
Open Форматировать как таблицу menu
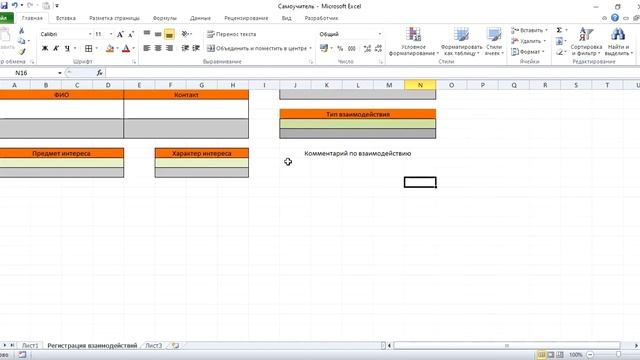click(x=461, y=41)
